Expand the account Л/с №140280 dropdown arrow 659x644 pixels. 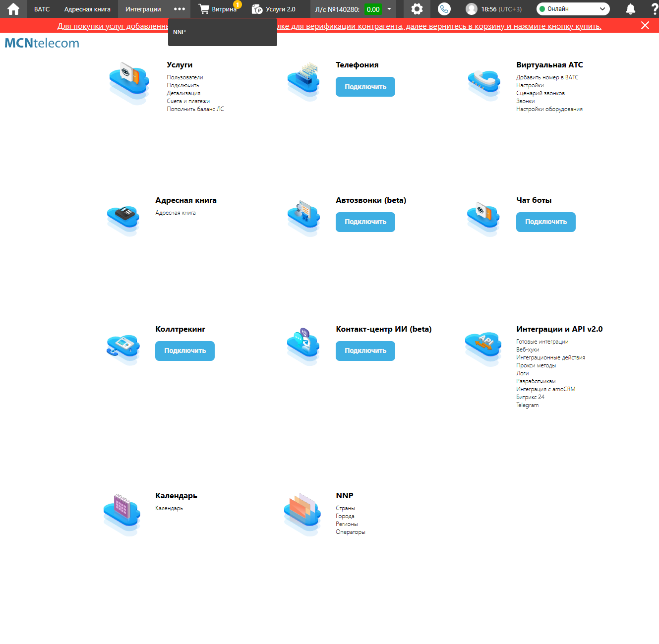pyautogui.click(x=389, y=9)
